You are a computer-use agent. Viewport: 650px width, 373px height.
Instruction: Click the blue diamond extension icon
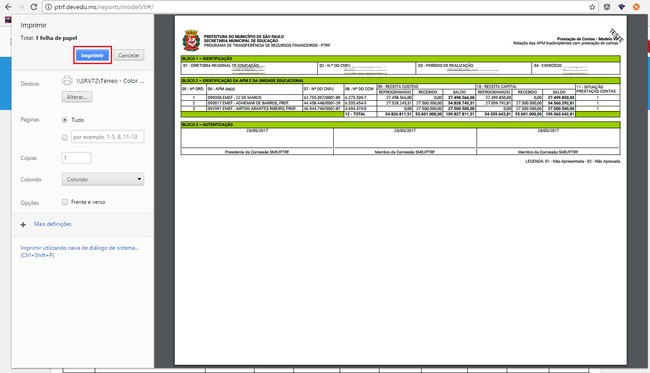click(x=621, y=7)
